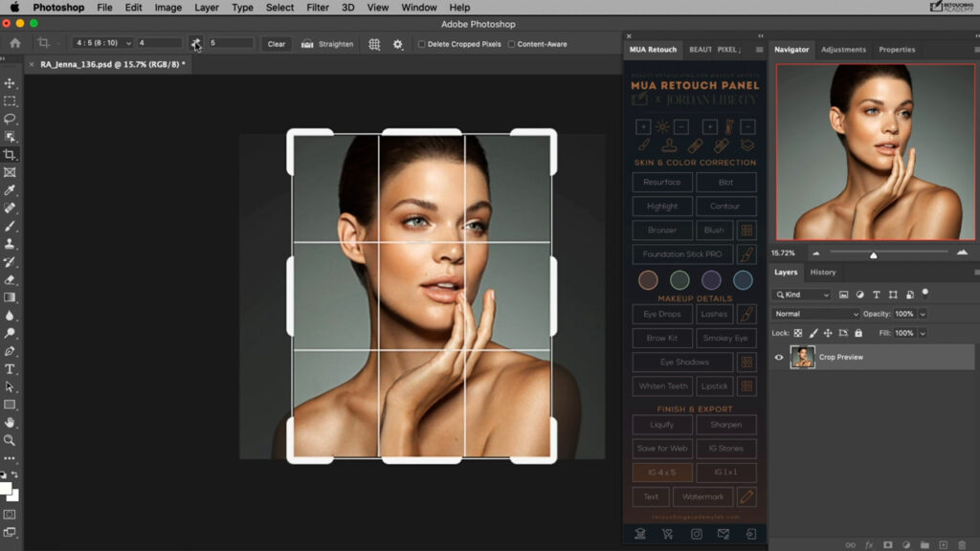Viewport: 980px width, 551px height.
Task: Switch to the Adjustments tab
Action: (846, 50)
